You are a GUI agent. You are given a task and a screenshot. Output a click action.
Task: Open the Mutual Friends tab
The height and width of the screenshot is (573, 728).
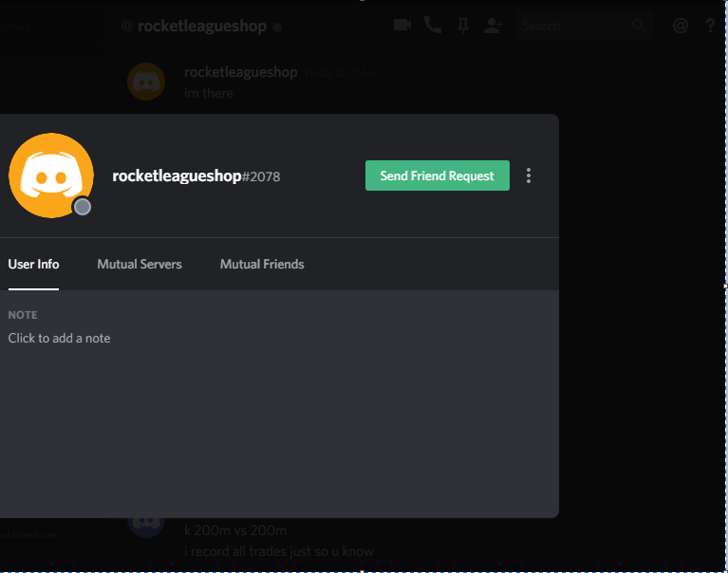coord(262,264)
